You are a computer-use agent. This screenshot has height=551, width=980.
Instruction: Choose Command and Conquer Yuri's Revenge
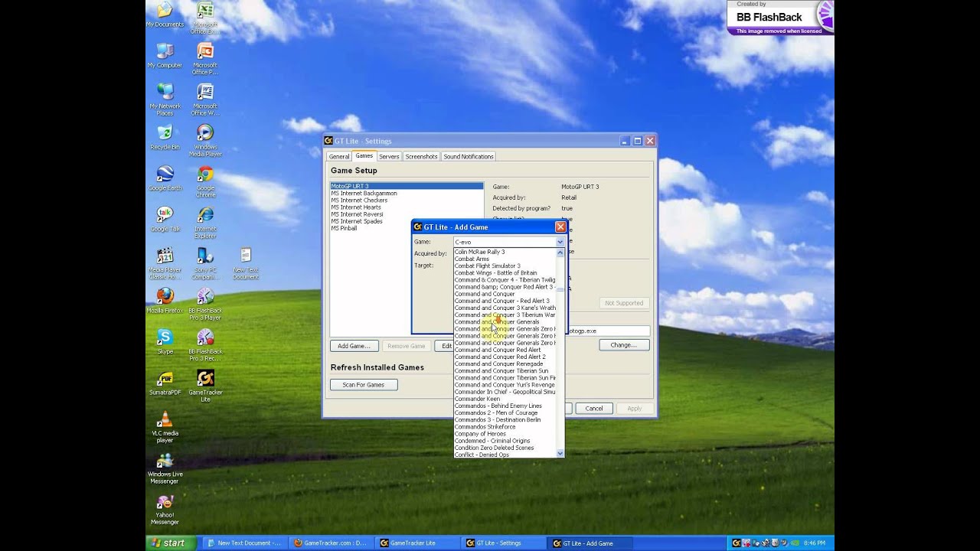click(505, 385)
